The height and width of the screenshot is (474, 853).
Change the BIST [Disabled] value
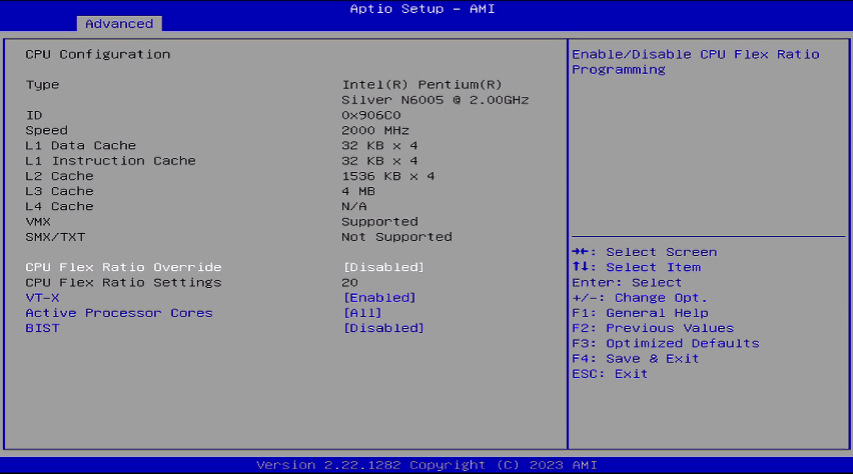(384, 328)
